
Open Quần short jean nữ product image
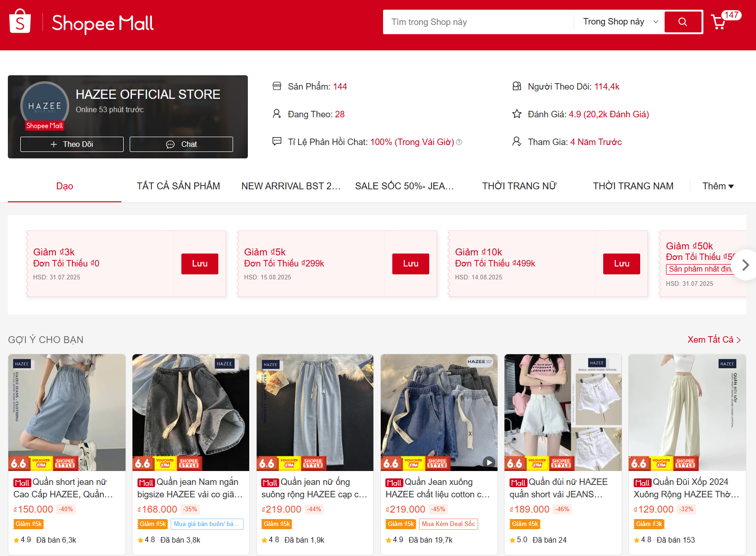pyautogui.click(x=67, y=412)
